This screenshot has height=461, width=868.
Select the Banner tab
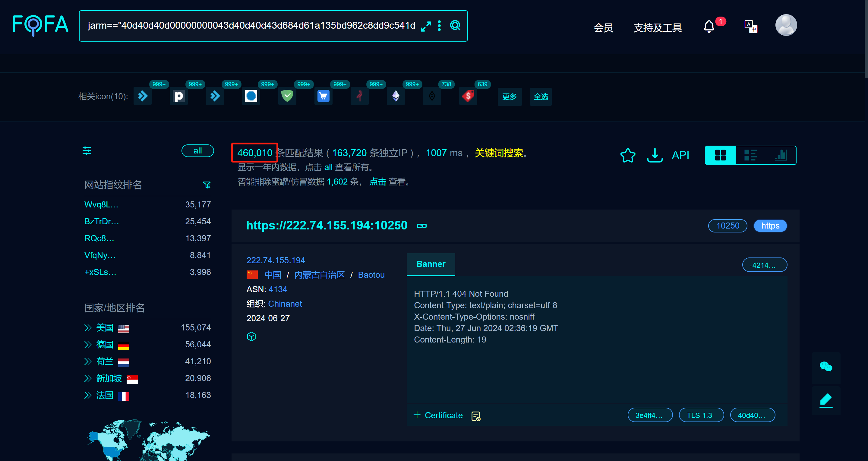(x=431, y=264)
